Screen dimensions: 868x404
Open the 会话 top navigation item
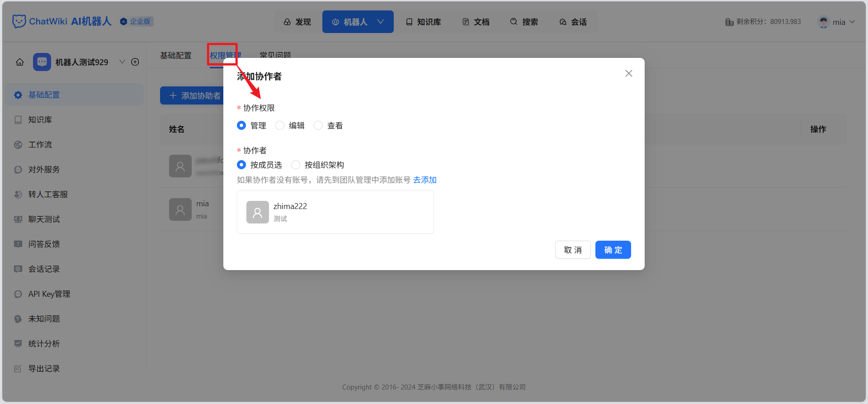pyautogui.click(x=573, y=22)
